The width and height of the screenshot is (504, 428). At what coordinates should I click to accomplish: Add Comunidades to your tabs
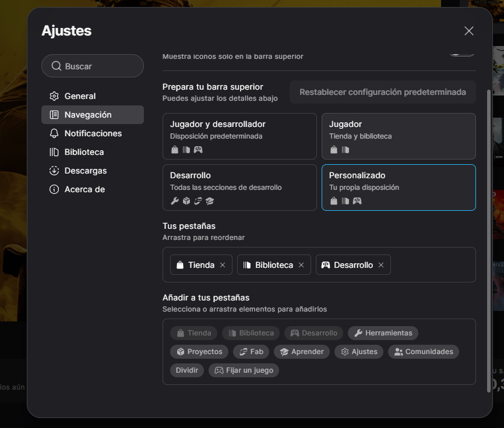point(424,352)
